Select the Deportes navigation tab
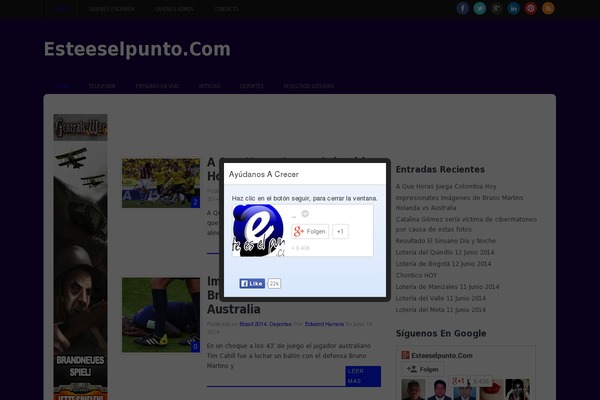600x400 pixels. pyautogui.click(x=251, y=86)
